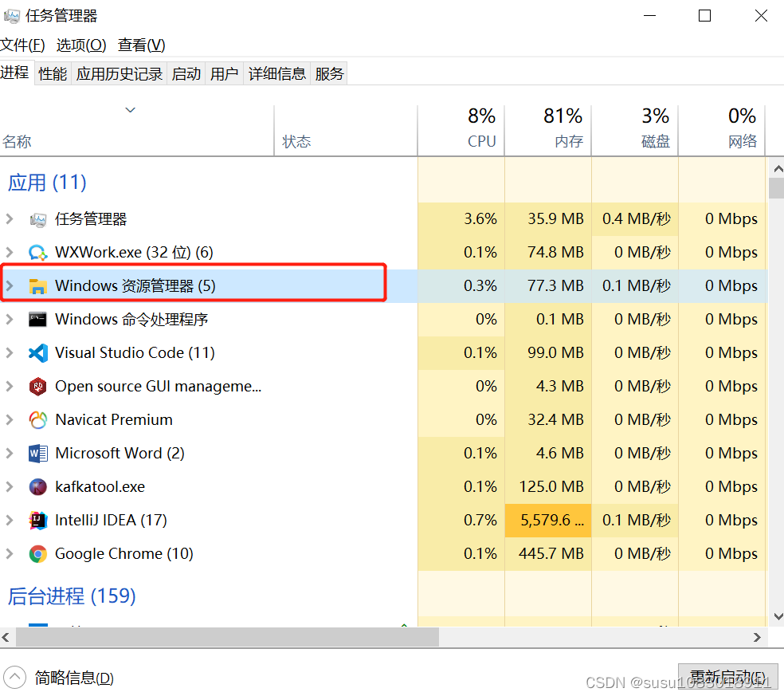
Task: Expand the Windows 命令处理程序 row
Action: pos(10,319)
